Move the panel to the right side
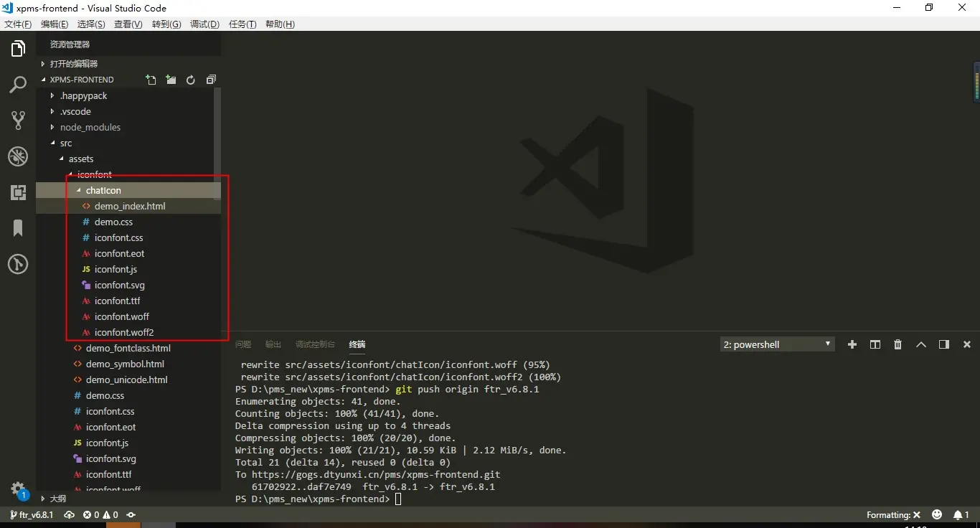Viewport: 980px width, 528px height. [x=944, y=344]
